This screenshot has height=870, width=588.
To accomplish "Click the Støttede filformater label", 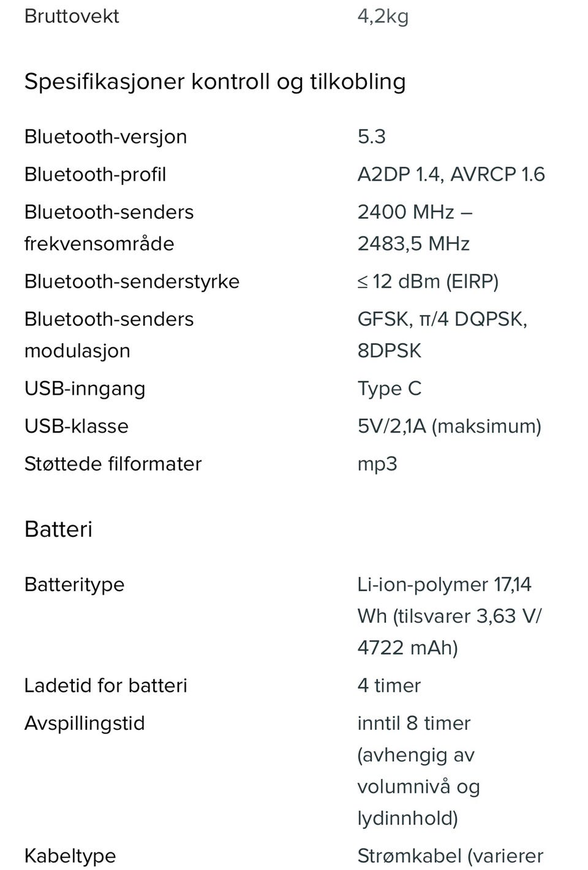I will click(x=113, y=464).
